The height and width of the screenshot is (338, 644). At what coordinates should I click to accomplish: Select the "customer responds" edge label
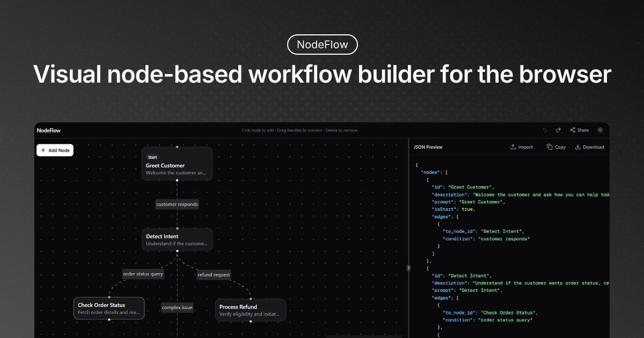[177, 204]
